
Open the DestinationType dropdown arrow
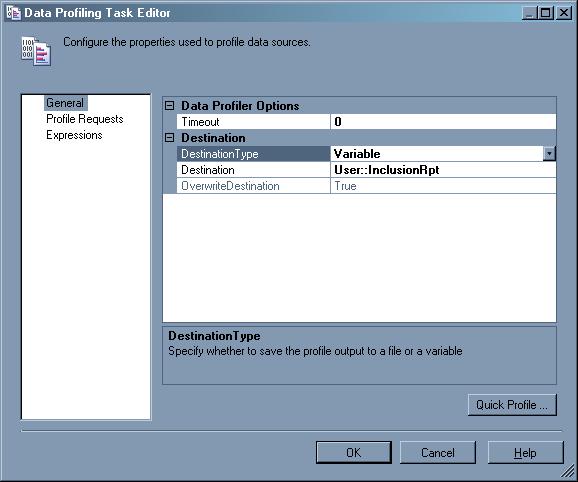coord(549,154)
